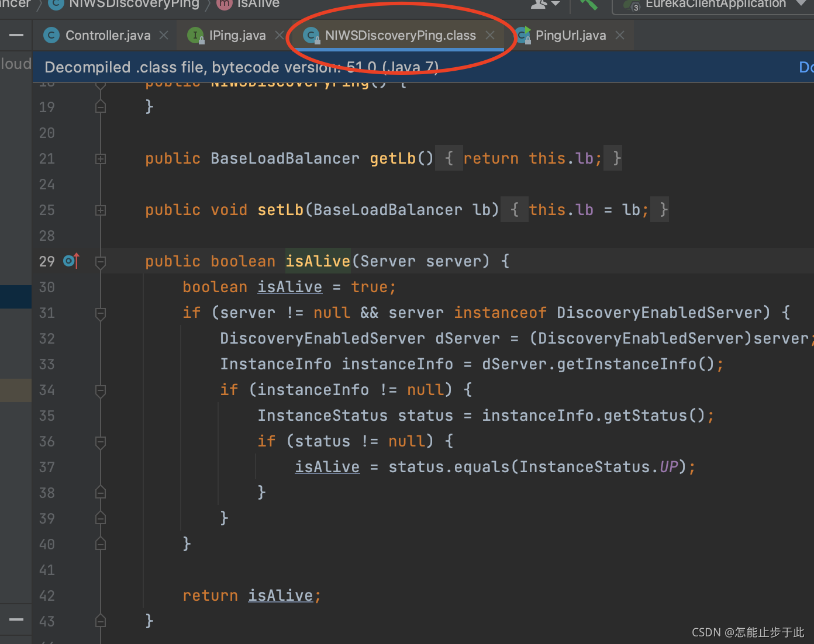814x644 pixels.
Task: Click dServer variable on line 32
Action: coord(467,338)
